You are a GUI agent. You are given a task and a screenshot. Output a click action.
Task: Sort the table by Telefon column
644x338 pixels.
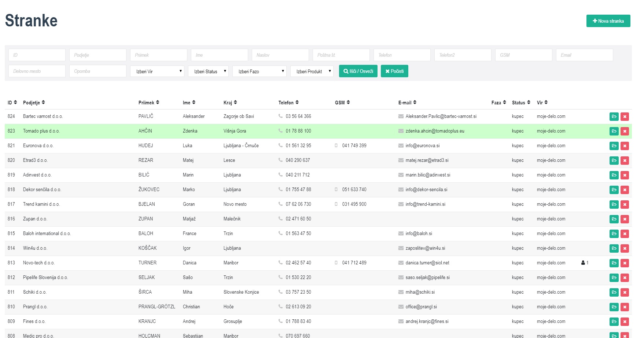click(x=288, y=103)
